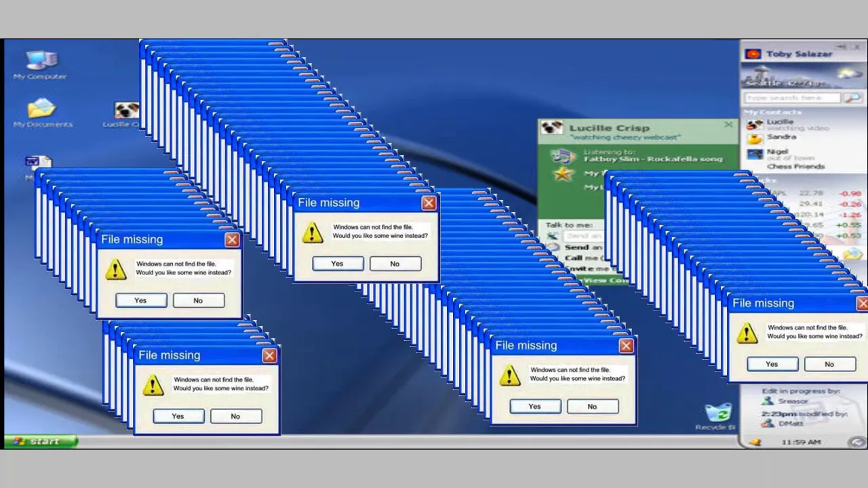Click No in dialog nearest the Start button
The height and width of the screenshot is (488, 868).
point(235,416)
